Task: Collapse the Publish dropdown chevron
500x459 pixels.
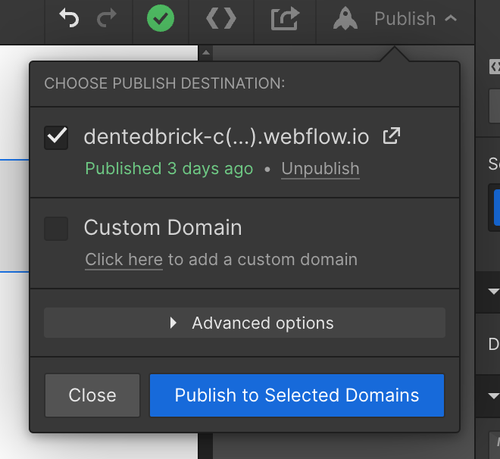Action: 451,18
